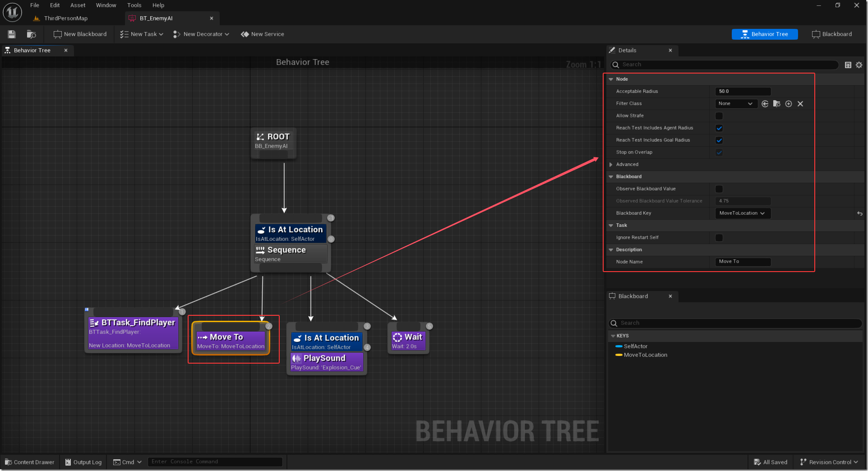This screenshot has height=471, width=868.
Task: Focus the console command input
Action: pos(215,462)
